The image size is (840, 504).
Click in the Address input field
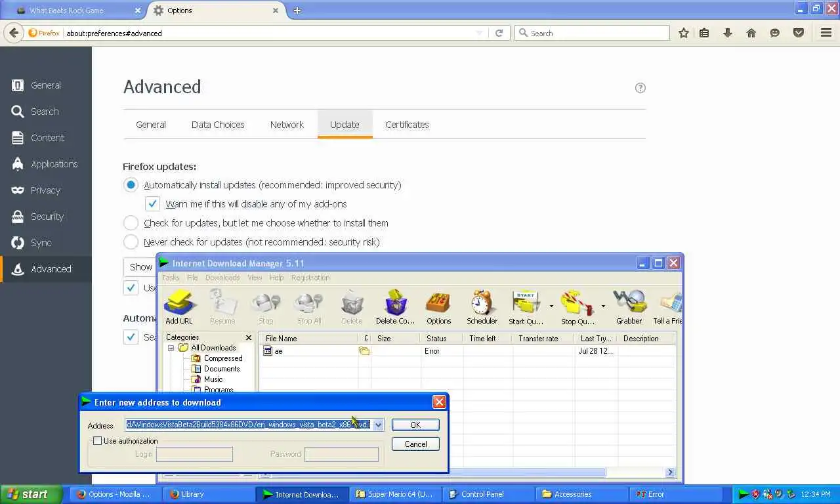click(x=248, y=425)
